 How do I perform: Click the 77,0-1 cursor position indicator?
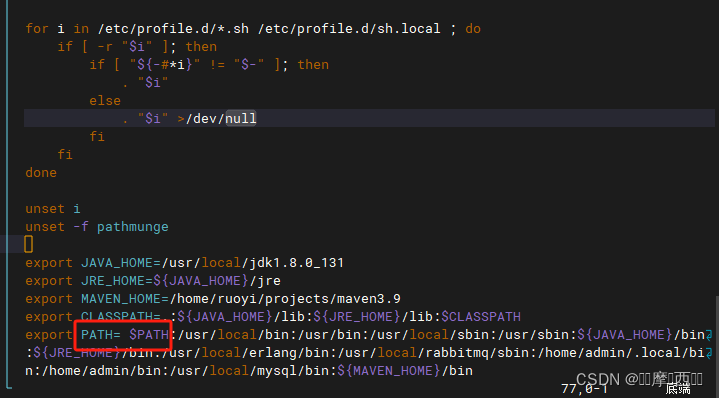click(584, 389)
